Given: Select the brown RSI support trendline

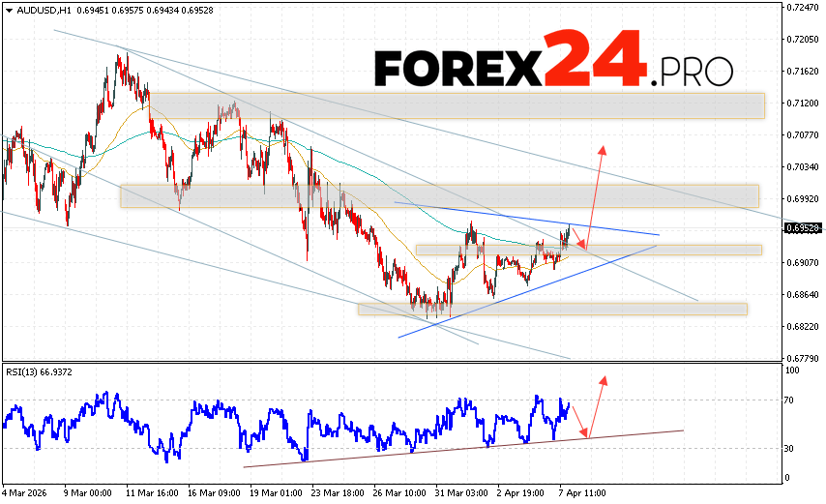Looking at the screenshot, I should (464, 449).
